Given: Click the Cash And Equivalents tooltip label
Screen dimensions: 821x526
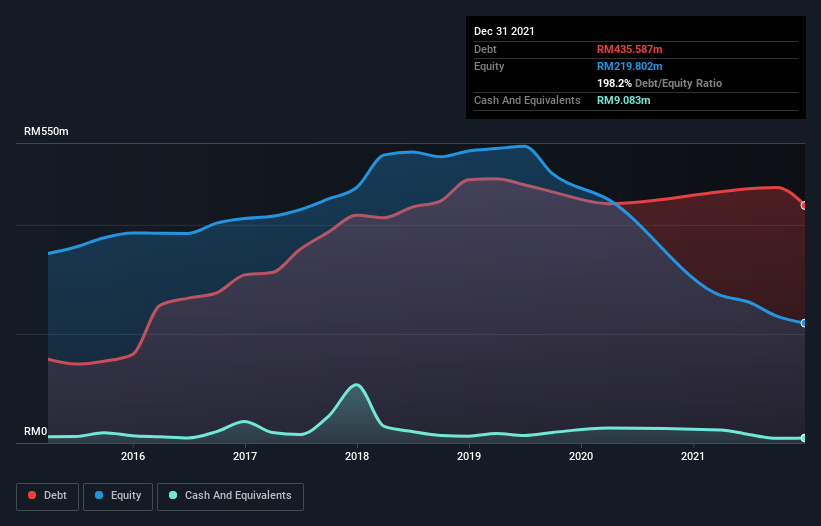Looking at the screenshot, I should 527,100.
